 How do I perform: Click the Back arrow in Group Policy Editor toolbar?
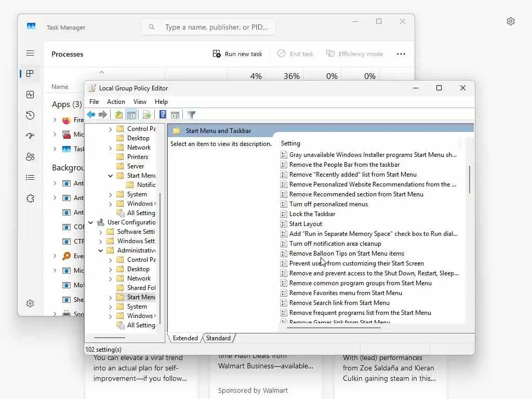pyautogui.click(x=91, y=115)
